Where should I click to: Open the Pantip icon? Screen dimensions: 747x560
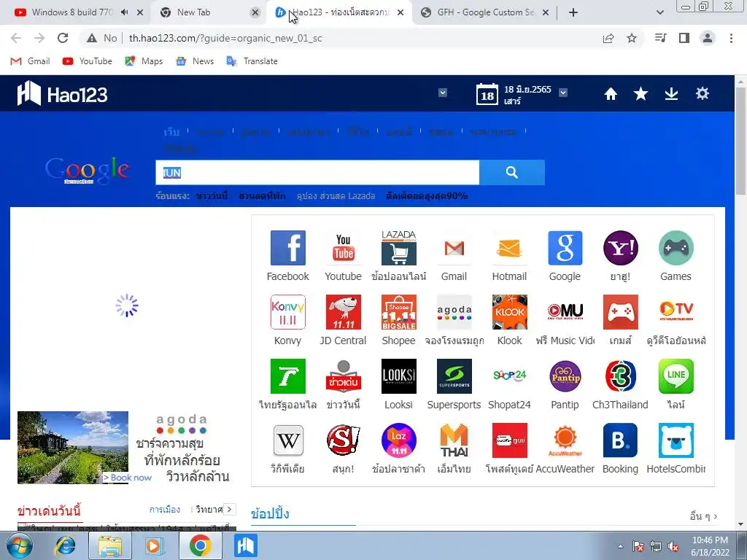coord(565,376)
